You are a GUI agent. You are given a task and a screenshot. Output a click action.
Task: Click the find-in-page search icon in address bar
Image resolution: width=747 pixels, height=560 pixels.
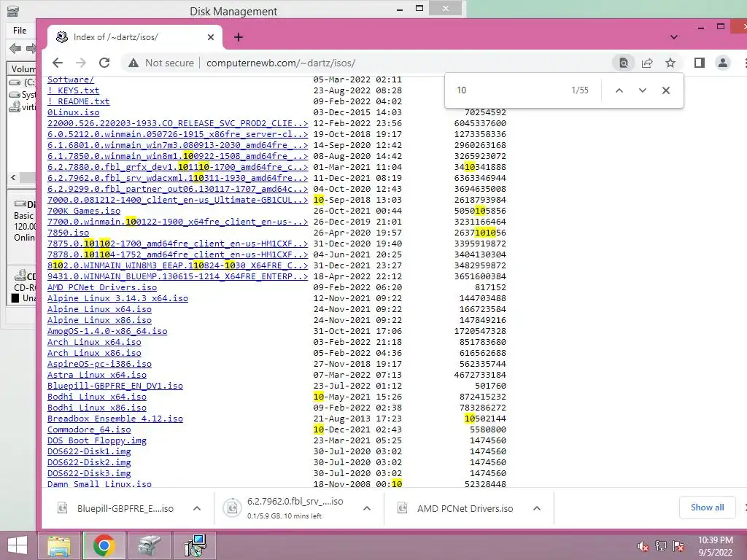tap(623, 63)
